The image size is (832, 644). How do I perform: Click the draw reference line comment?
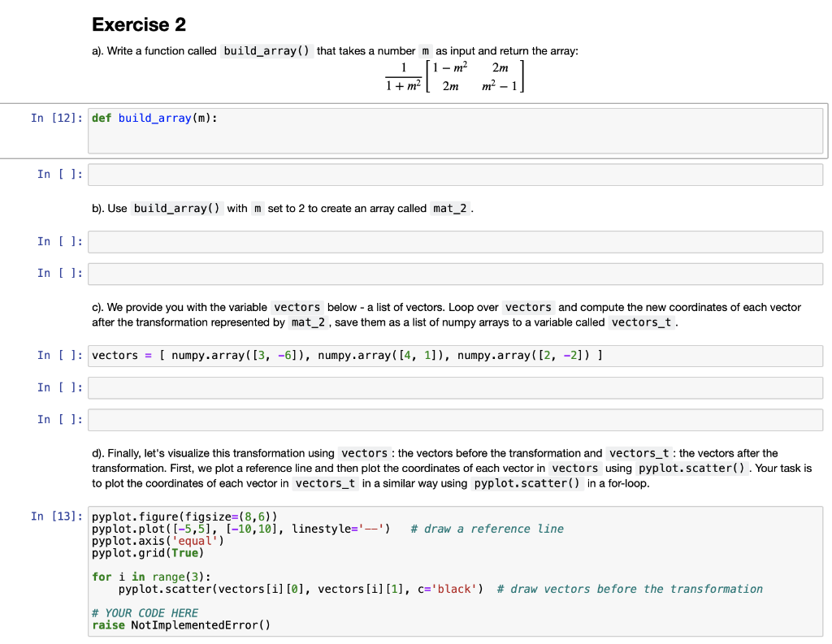(487, 529)
